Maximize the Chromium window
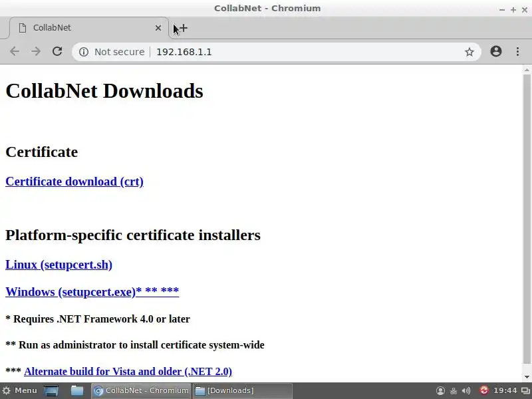 click(513, 10)
